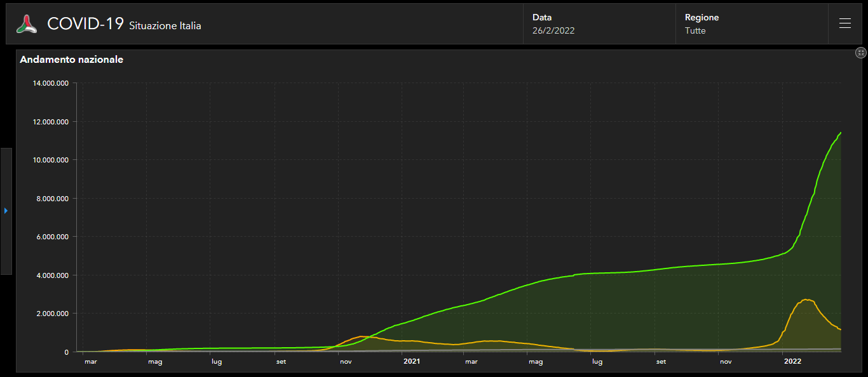Screen dimensions: 868x377
Task: Click the Andamento nazionale chart title
Action: click(71, 60)
